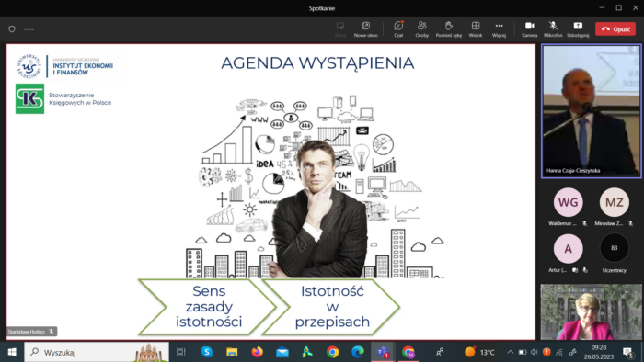Open the Widok layout options
This screenshot has width=644, height=362.
coord(476,29)
